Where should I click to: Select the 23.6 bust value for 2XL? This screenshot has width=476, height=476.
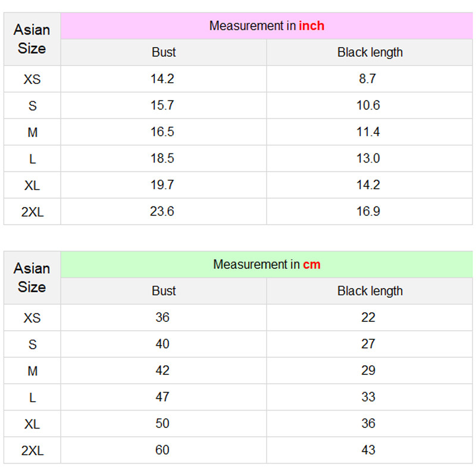coord(162,211)
